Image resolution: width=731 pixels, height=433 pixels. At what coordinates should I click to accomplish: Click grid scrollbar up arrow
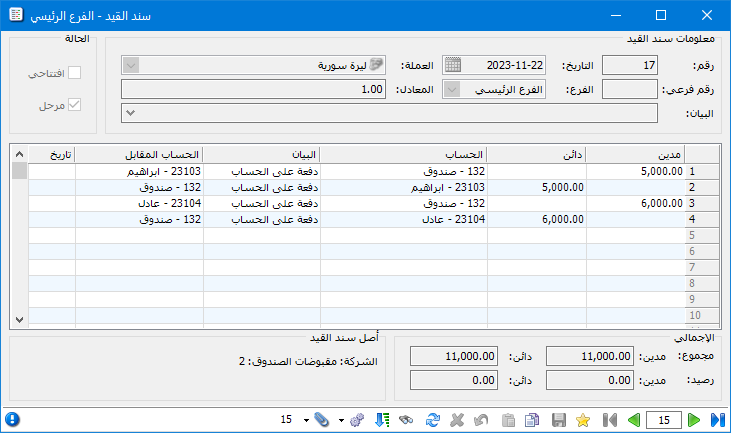(19, 154)
